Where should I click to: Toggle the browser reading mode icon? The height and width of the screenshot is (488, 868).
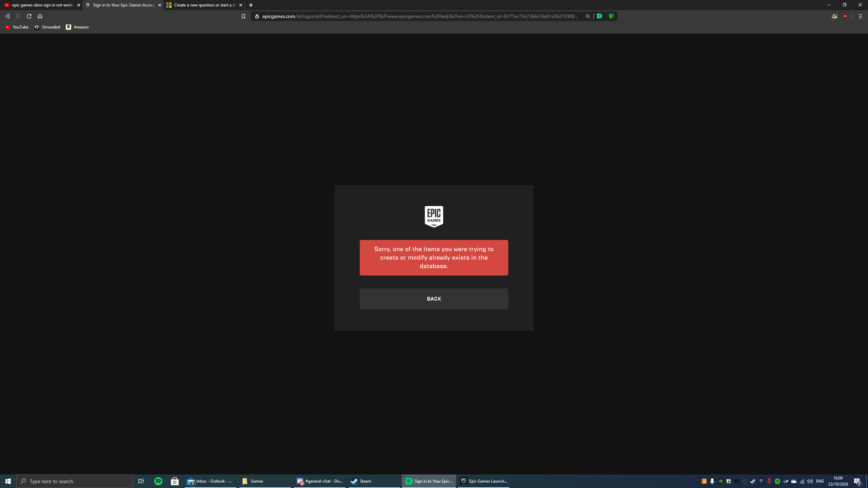coord(600,16)
